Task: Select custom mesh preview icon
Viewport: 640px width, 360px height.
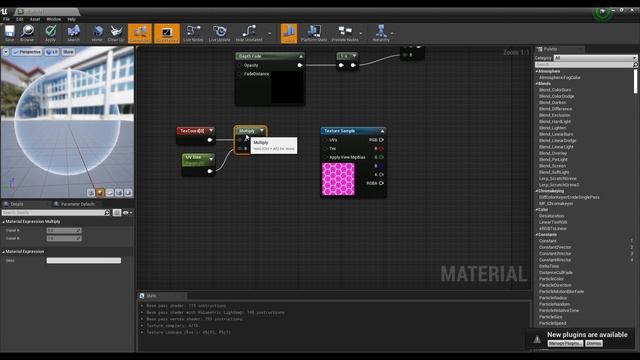Action: pyautogui.click(x=128, y=193)
